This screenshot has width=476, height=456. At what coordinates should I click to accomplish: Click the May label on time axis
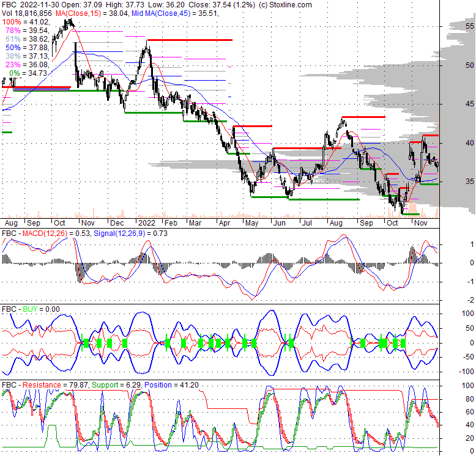point(251,223)
